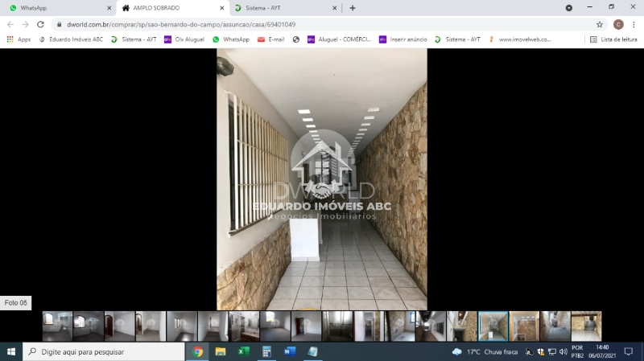Open www.imovelweb.co... bookmark

point(519,39)
